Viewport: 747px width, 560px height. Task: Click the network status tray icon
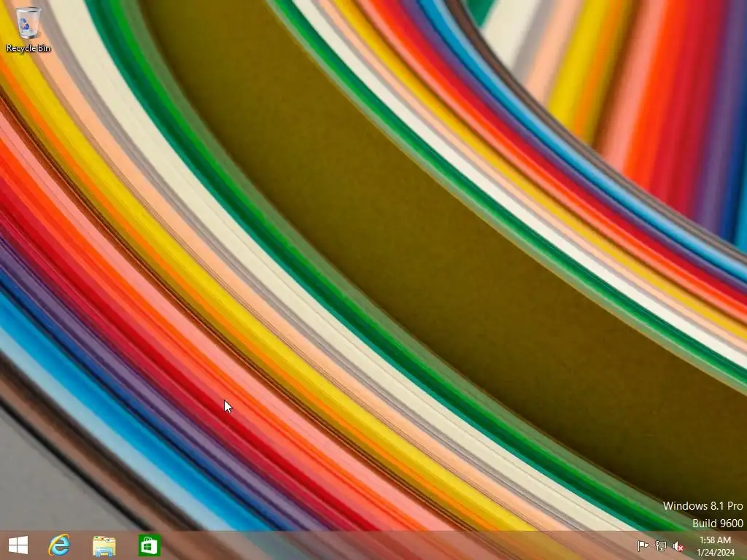[661, 545]
